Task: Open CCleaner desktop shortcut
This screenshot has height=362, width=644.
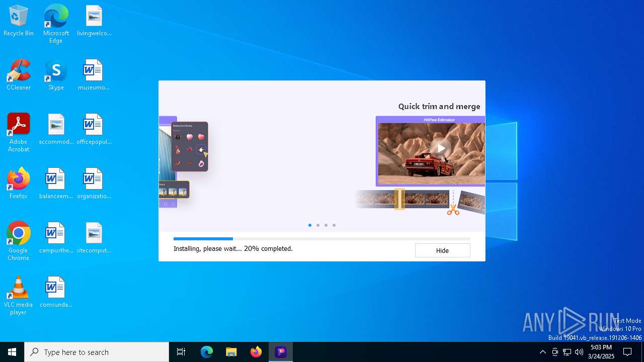Action: pos(19,75)
